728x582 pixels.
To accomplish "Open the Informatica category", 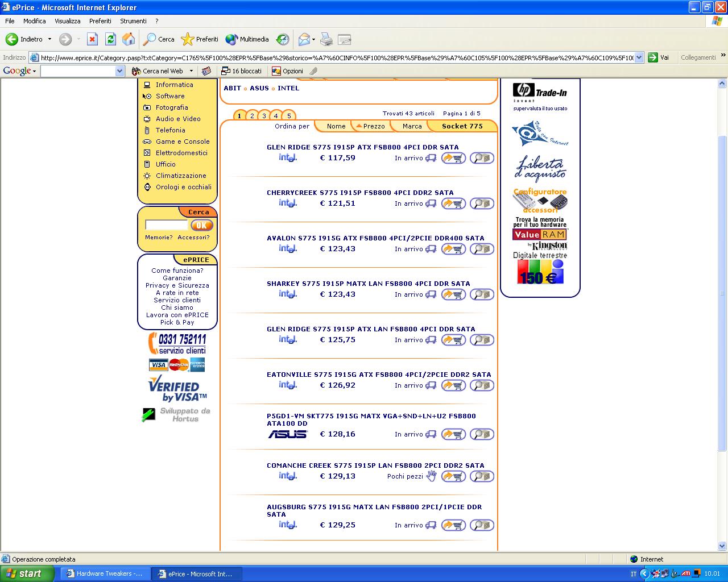I will pyautogui.click(x=174, y=85).
